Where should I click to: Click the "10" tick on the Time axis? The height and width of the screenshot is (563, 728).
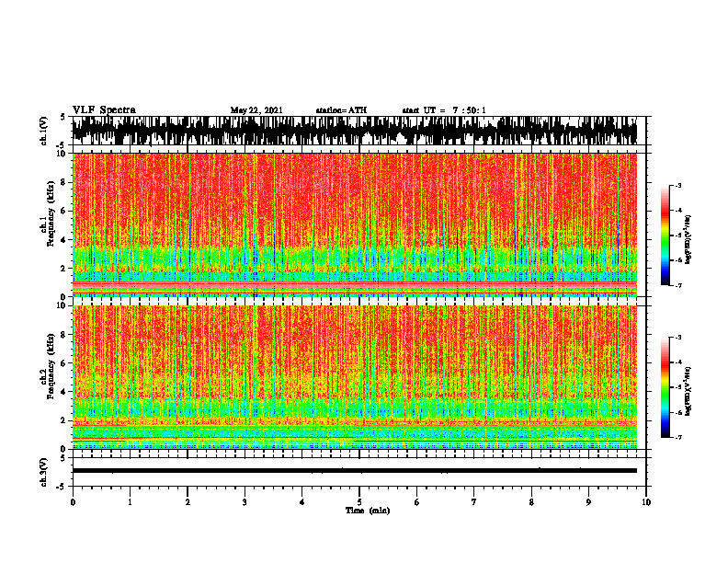(646, 502)
